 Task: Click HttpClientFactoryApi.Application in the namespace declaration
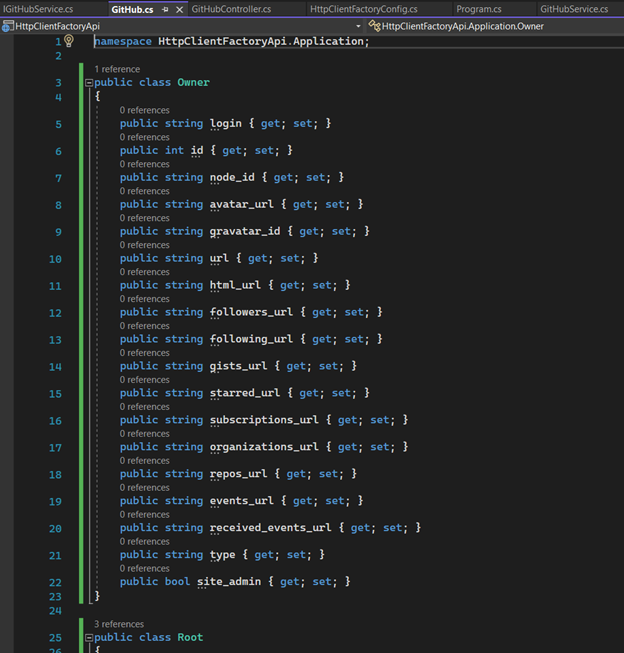coord(261,41)
